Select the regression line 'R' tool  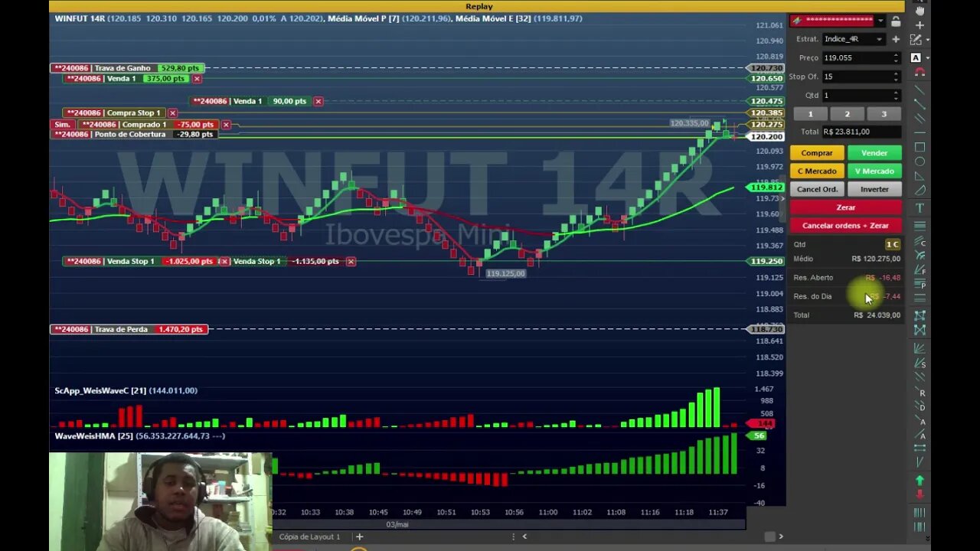[920, 393]
